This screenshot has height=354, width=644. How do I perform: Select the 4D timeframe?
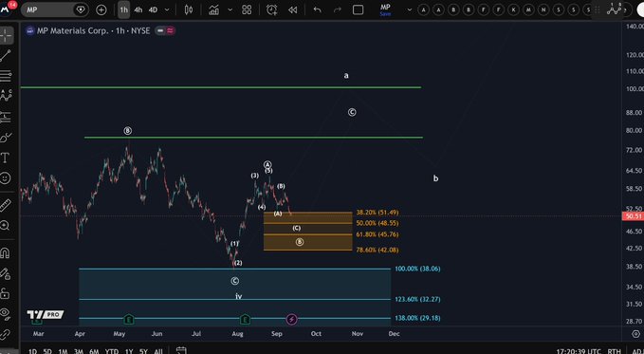[153, 9]
